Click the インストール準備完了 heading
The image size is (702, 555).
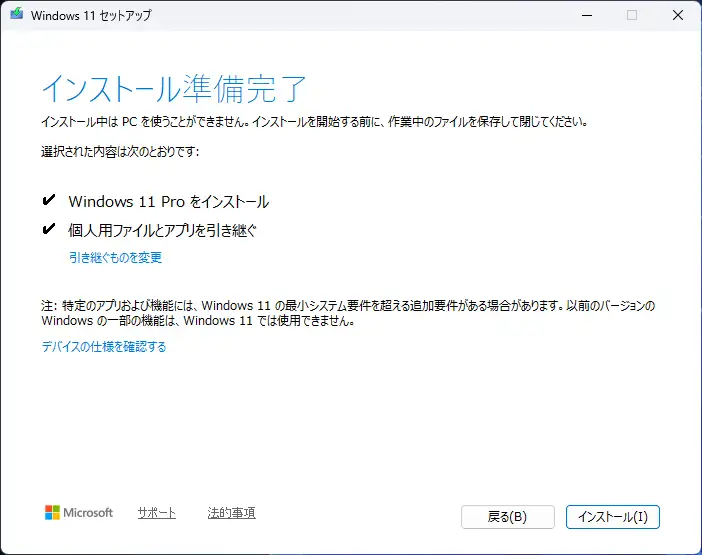tap(174, 89)
